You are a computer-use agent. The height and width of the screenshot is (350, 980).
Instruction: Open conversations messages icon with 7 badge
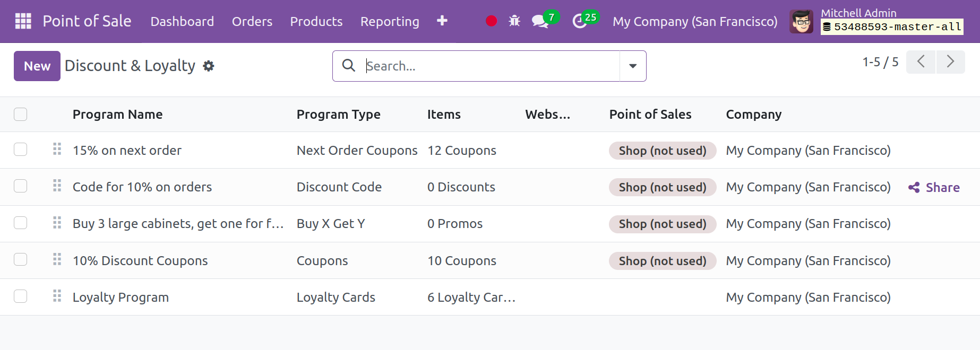540,21
